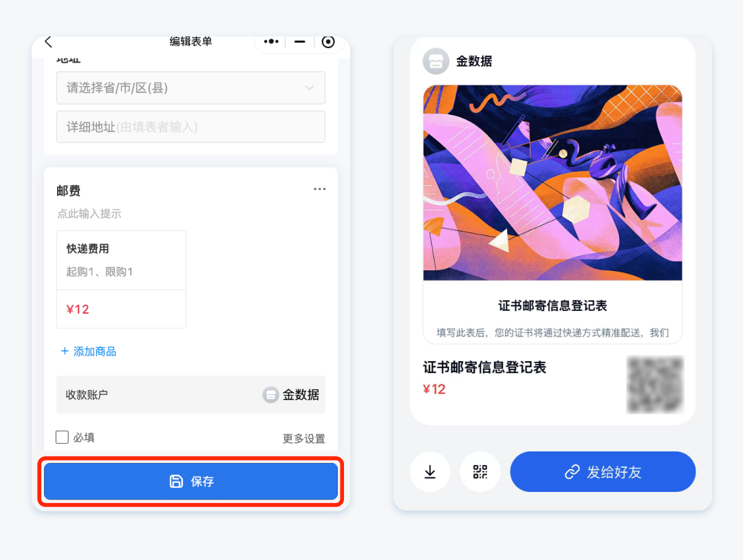Click the 详细地址 input field

click(191, 127)
